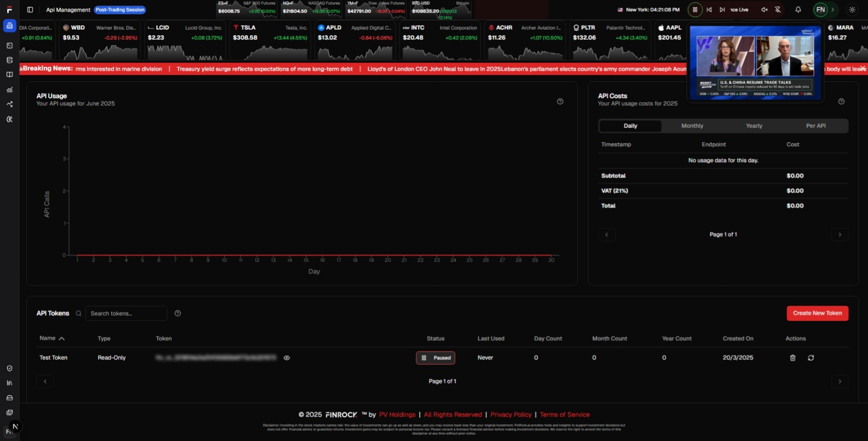
Task: Open the terminal console sidebar icon
Action: click(9, 45)
